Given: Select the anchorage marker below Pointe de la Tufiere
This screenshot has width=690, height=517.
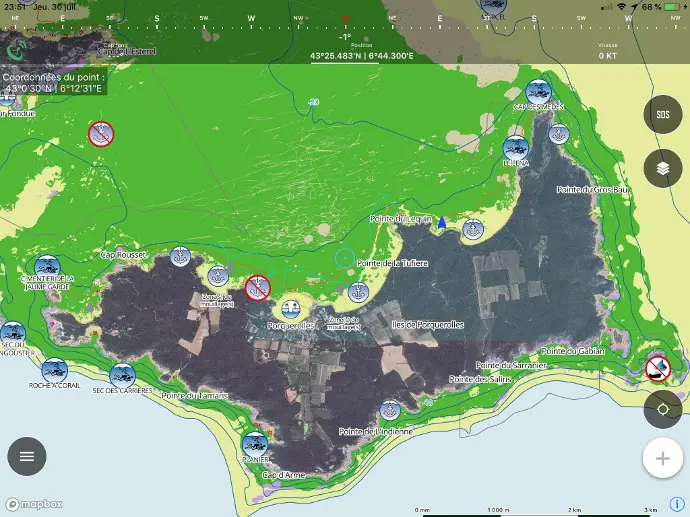Looking at the screenshot, I should [358, 293].
